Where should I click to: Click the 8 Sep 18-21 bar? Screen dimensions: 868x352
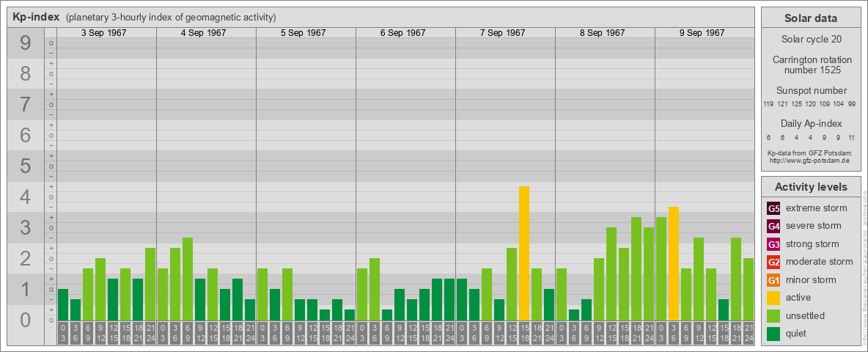[636, 269]
